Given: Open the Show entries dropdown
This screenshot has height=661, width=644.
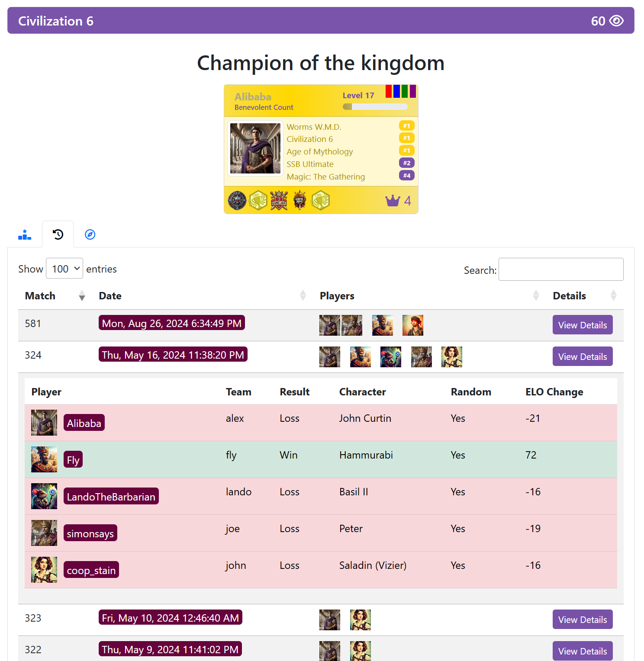Looking at the screenshot, I should point(64,268).
